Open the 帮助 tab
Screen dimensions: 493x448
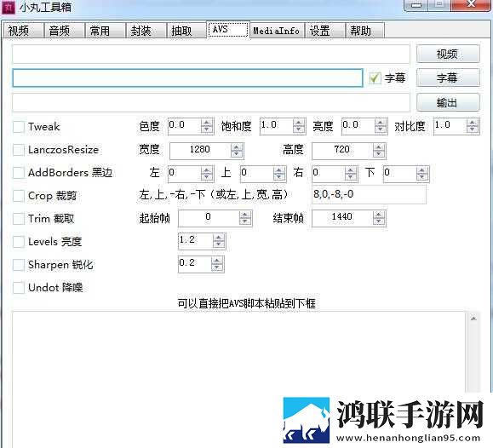pos(364,31)
